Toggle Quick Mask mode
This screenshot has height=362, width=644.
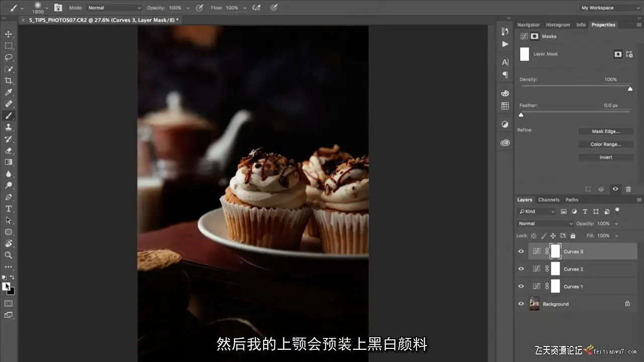[9, 304]
